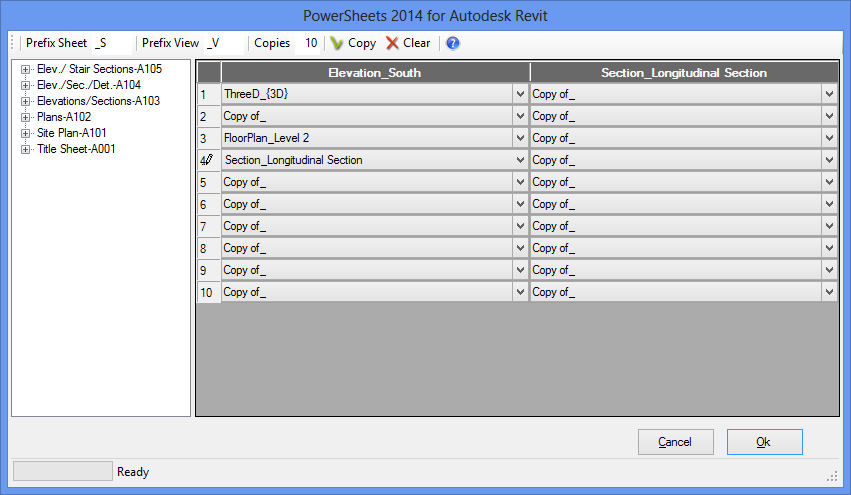This screenshot has width=851, height=495.
Task: Select the Title Sheet-A001 tree item
Action: (76, 149)
